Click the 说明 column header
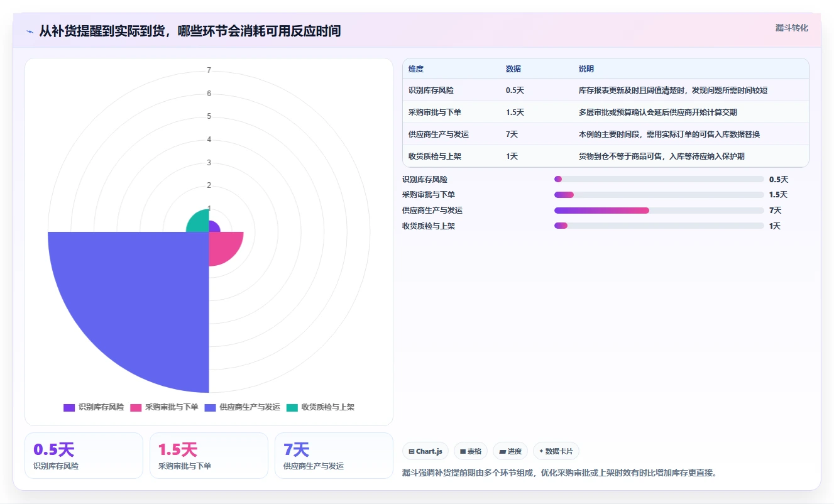The height and width of the screenshot is (504, 834). click(x=586, y=69)
